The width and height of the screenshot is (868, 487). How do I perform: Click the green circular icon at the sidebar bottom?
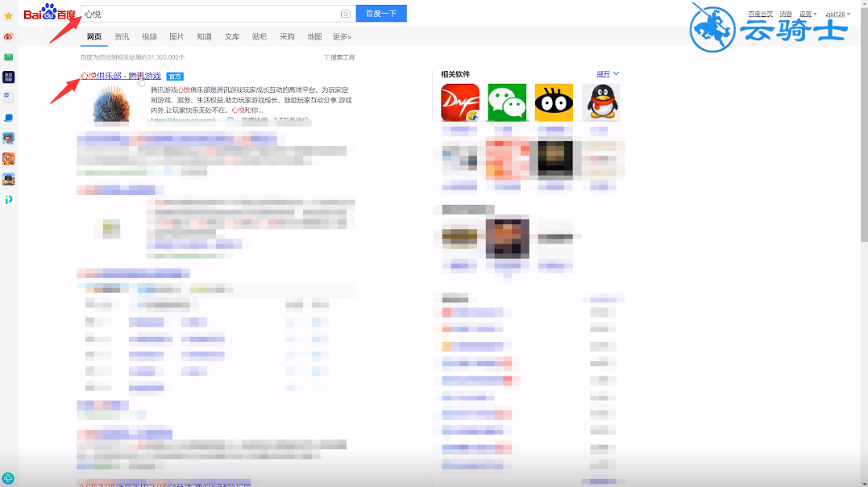[x=8, y=478]
